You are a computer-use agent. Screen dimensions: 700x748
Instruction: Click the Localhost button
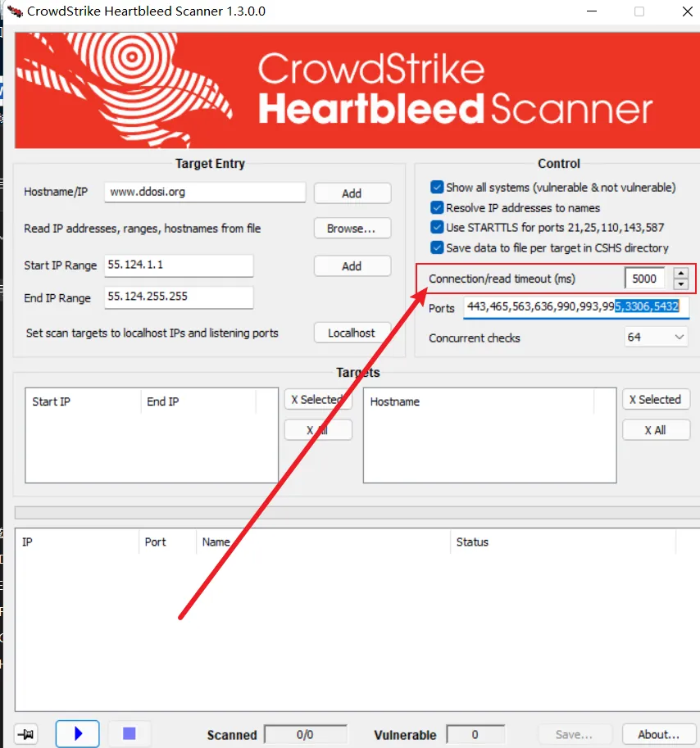352,333
